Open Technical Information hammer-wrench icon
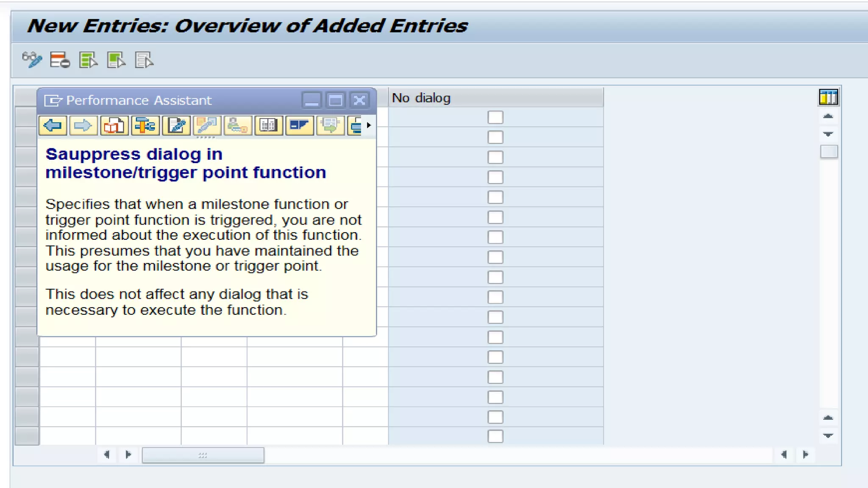This screenshot has width=868, height=488. click(x=145, y=125)
